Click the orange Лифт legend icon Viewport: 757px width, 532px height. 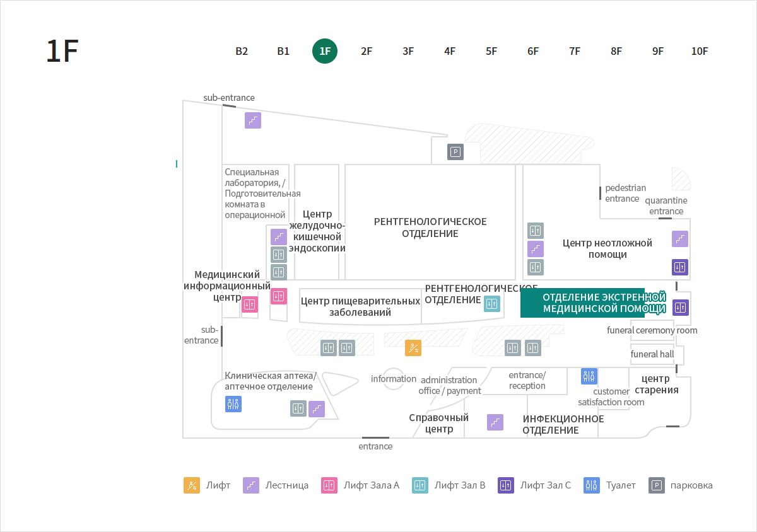pos(192,485)
